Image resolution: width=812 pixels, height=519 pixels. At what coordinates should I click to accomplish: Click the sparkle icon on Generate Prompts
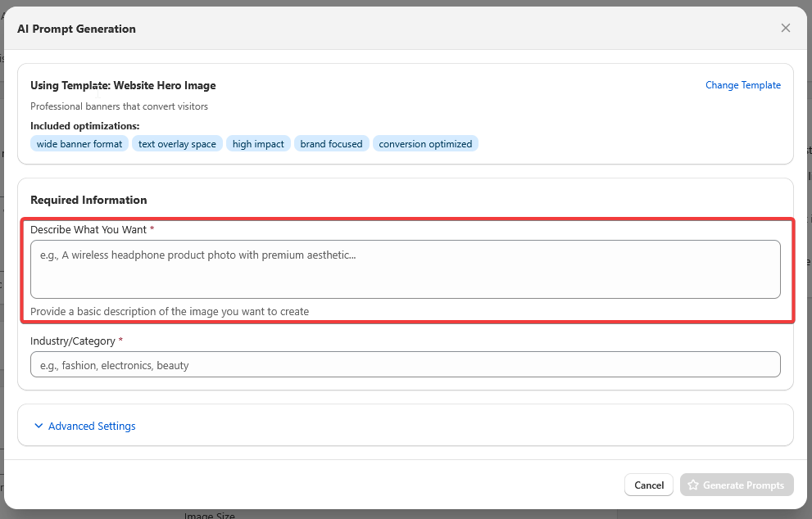[x=693, y=485]
